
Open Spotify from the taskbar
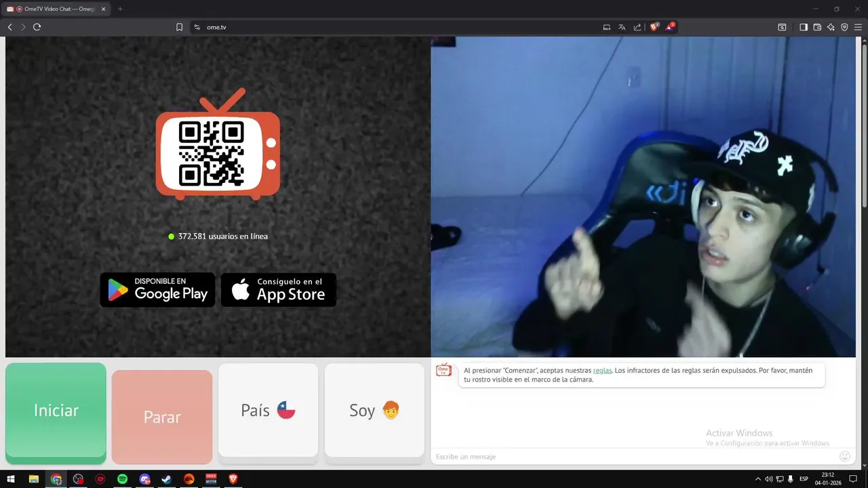(122, 479)
